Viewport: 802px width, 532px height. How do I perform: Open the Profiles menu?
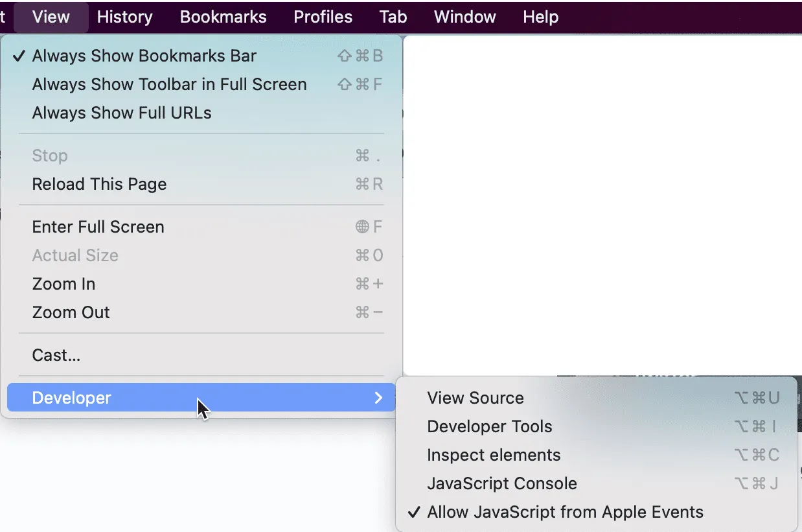coord(323,17)
